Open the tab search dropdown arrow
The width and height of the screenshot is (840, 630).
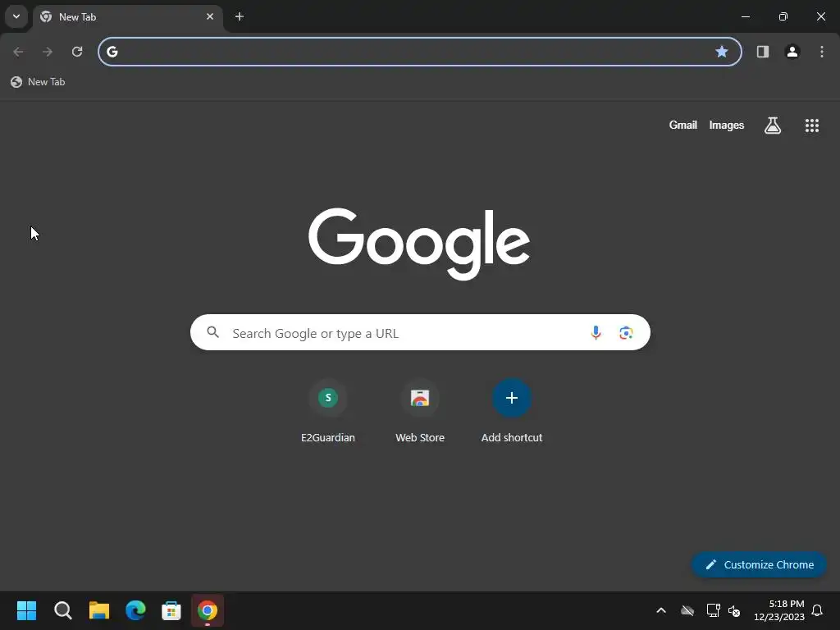coord(16,16)
